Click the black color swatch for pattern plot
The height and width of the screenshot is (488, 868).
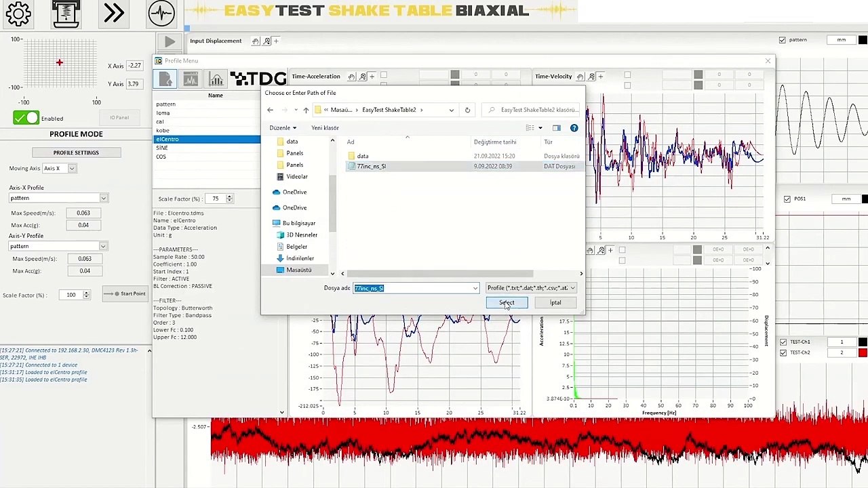[865, 40]
